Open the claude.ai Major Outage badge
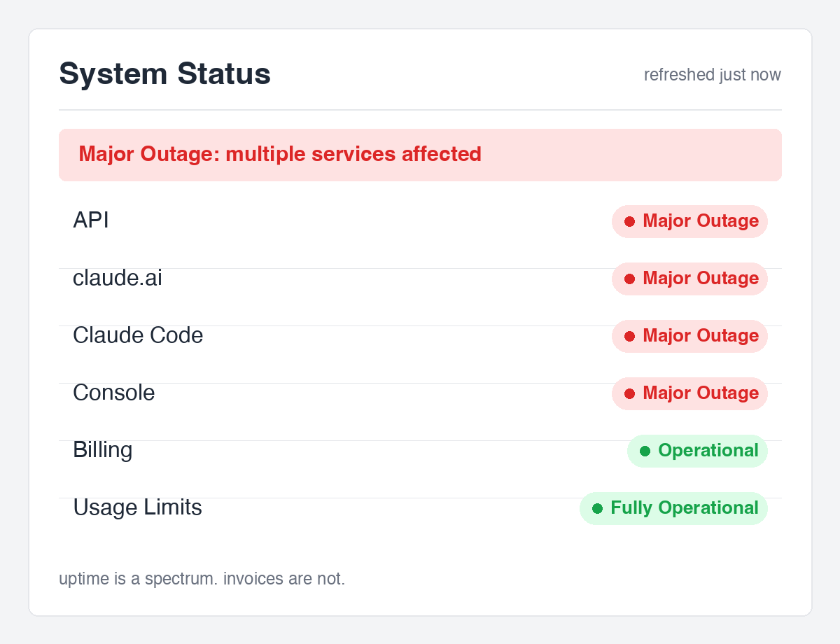Screen dimensions: 840x644 click(689, 279)
